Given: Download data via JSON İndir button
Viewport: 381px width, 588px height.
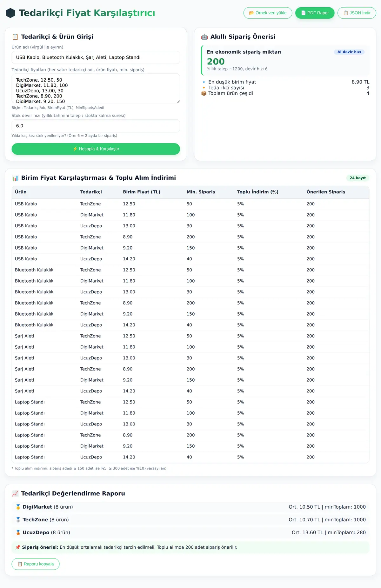Looking at the screenshot, I should coord(357,13).
